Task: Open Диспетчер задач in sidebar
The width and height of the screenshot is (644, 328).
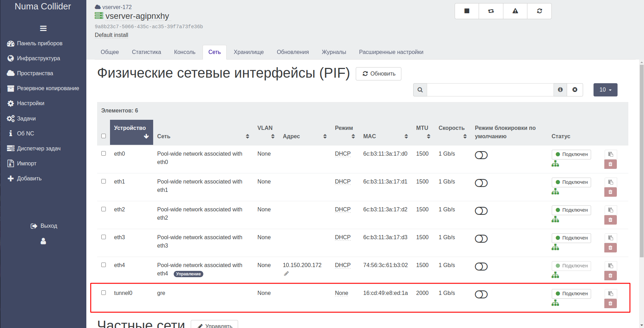Action: (34, 149)
